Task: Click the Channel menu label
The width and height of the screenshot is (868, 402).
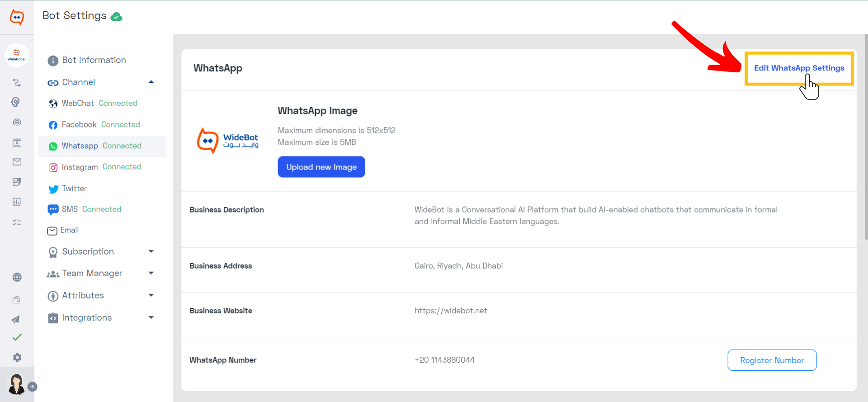Action: pos(79,82)
